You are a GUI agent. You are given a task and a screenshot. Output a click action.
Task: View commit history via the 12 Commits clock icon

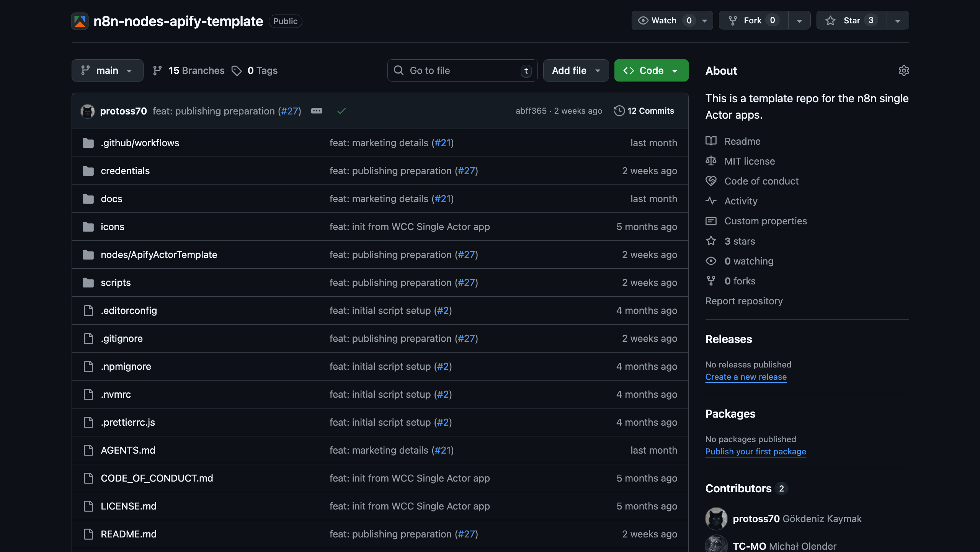[620, 111]
